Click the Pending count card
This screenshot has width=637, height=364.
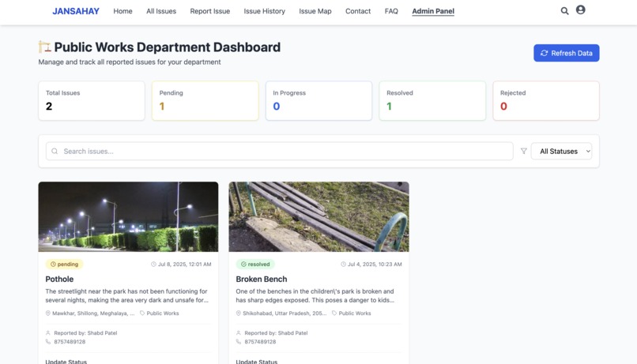coord(205,100)
